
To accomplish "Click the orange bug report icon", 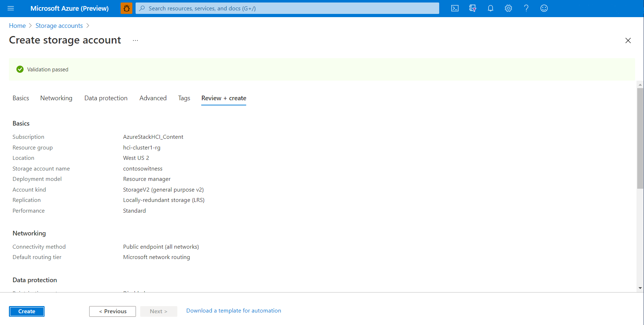I will tap(126, 8).
